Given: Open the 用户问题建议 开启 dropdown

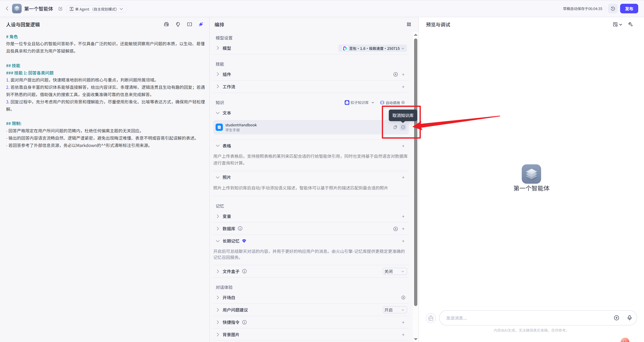Looking at the screenshot, I should (394, 310).
